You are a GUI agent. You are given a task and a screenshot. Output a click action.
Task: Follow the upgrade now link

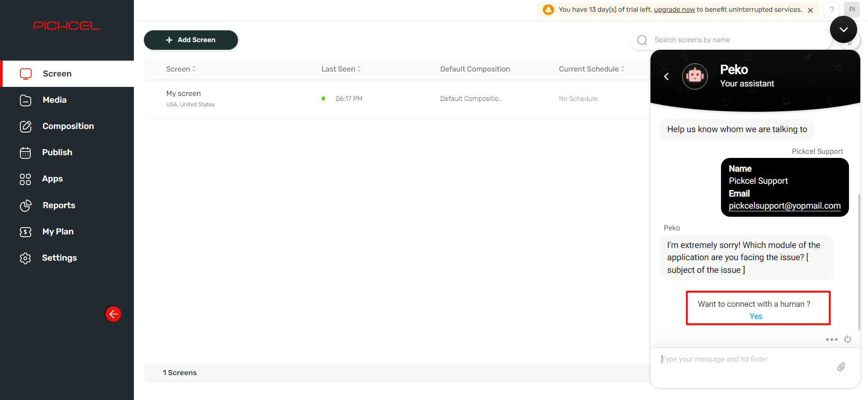tap(674, 10)
